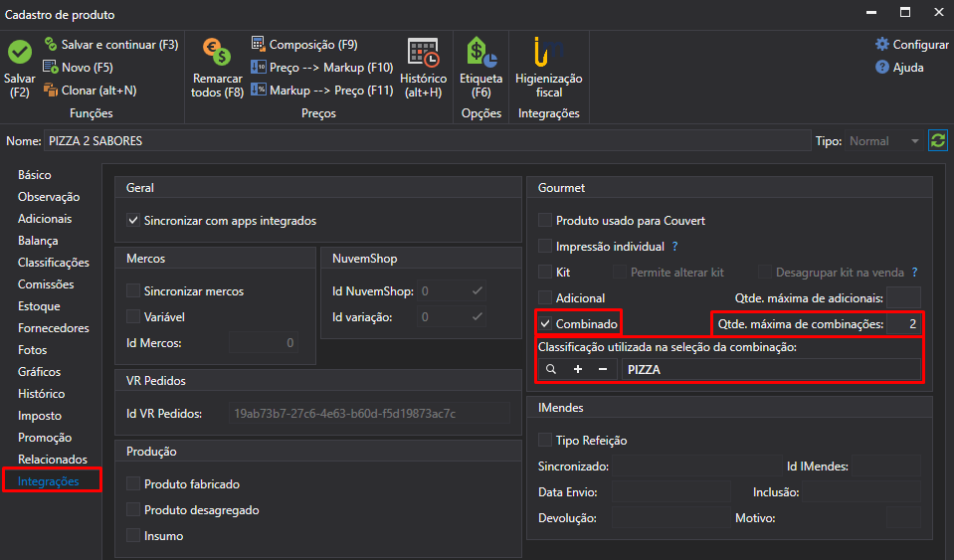954x560 pixels.
Task: Click Clonar (alt+N) button
Action: [91, 91]
